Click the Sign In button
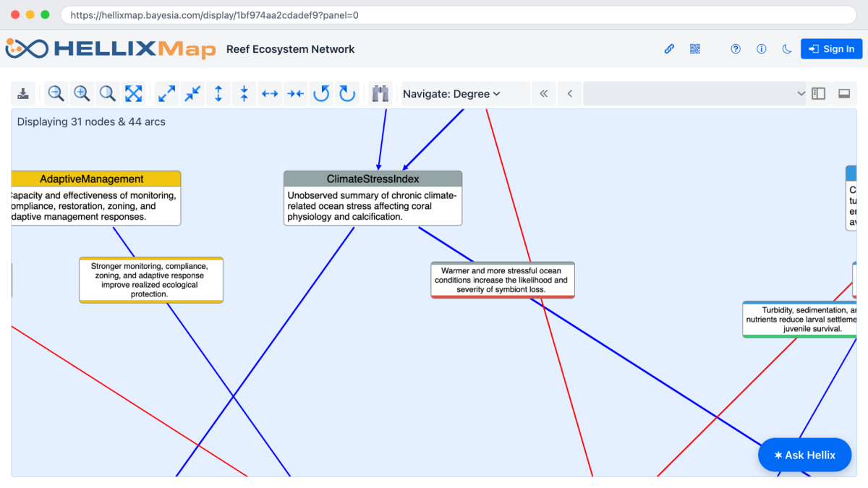Screen dimensions: 868x488 pyautogui.click(x=831, y=49)
